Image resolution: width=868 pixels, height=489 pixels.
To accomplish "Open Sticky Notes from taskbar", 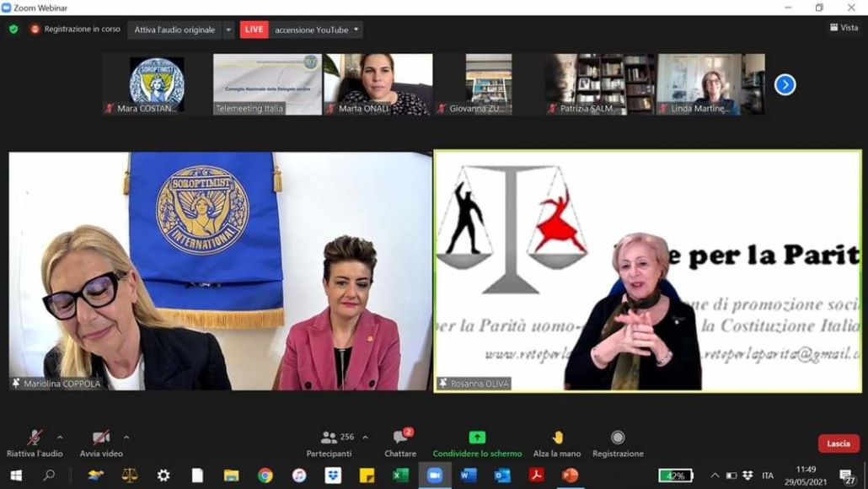I will 367,476.
